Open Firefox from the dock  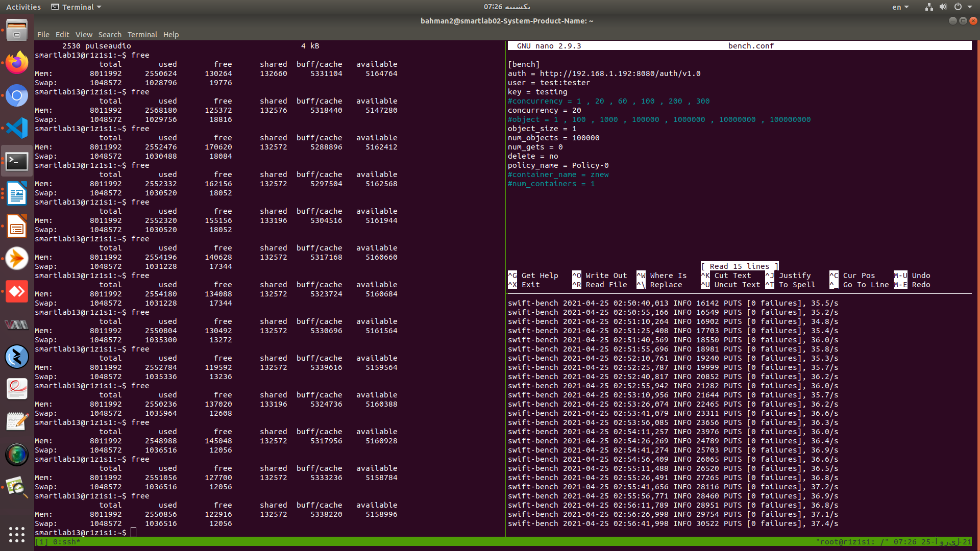[17, 63]
